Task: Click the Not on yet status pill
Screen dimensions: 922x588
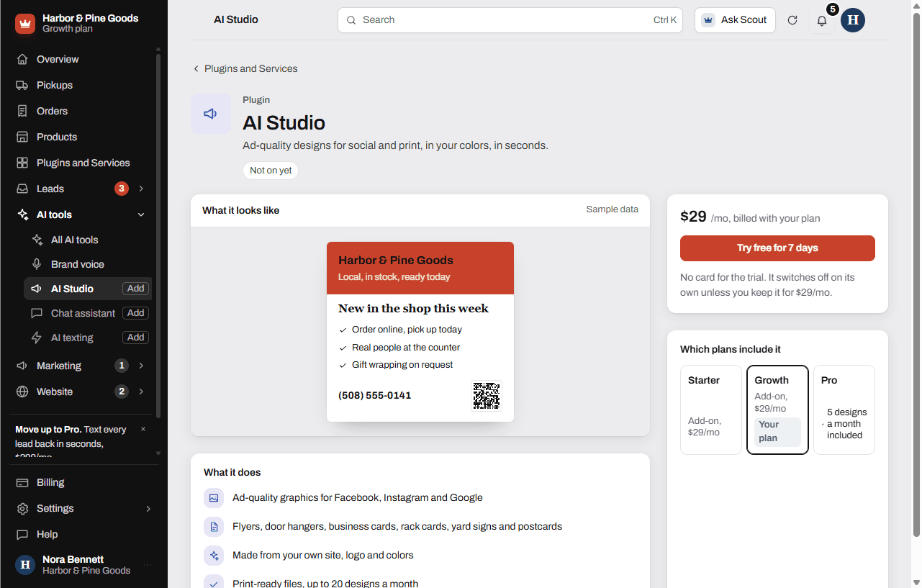Action: click(x=271, y=171)
